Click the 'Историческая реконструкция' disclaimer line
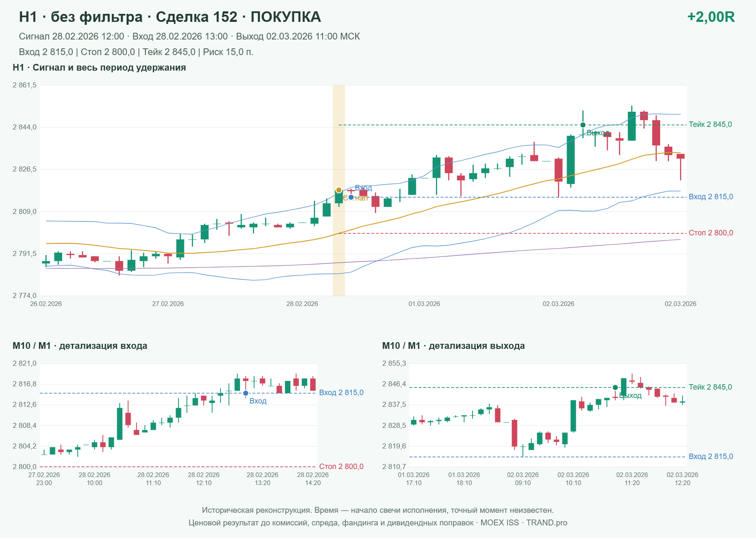Image resolution: width=756 pixels, height=538 pixels. click(378, 510)
